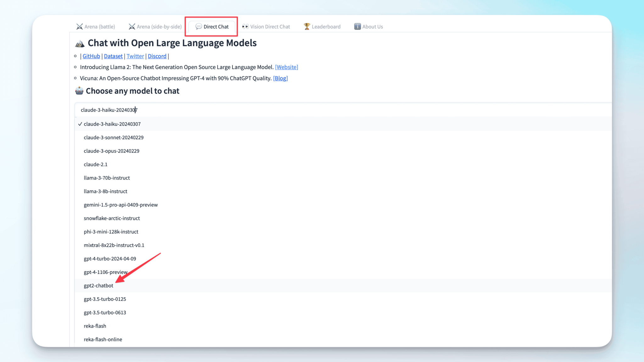Select the Direct Chat tab
This screenshot has height=362, width=644.
click(212, 27)
